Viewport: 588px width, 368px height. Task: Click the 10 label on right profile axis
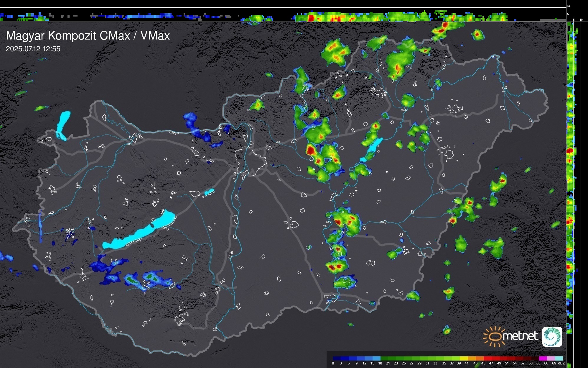581,20
